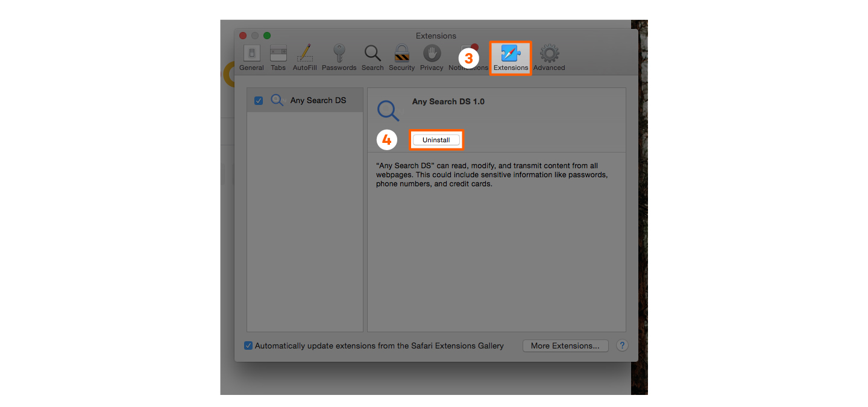
Task: Click the large magnifier extension icon
Action: 388,111
